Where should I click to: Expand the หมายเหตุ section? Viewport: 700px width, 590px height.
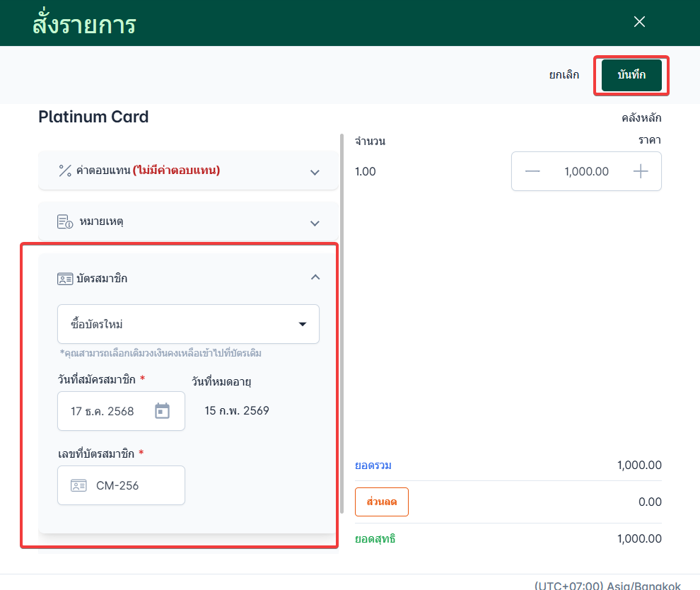point(315,223)
